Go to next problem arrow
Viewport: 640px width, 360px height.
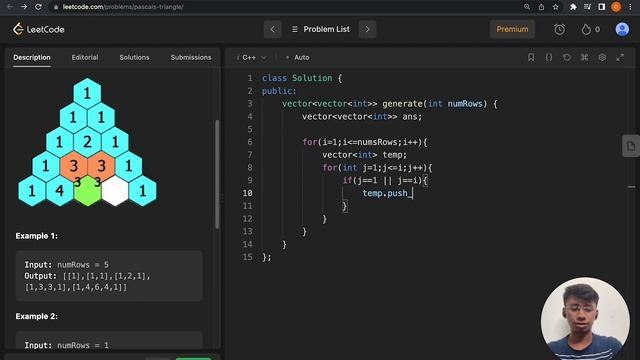(367, 29)
